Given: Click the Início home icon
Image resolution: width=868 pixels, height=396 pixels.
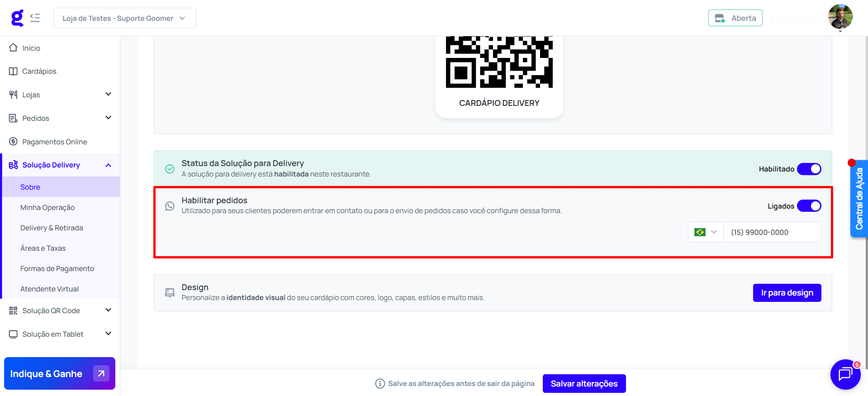Looking at the screenshot, I should (13, 48).
